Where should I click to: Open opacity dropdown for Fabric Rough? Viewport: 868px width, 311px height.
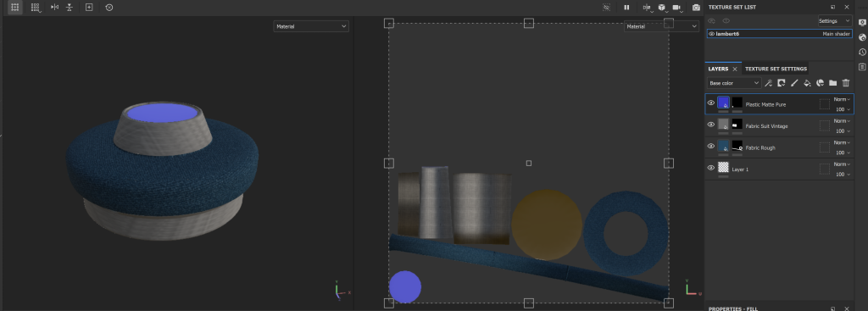[843, 153]
